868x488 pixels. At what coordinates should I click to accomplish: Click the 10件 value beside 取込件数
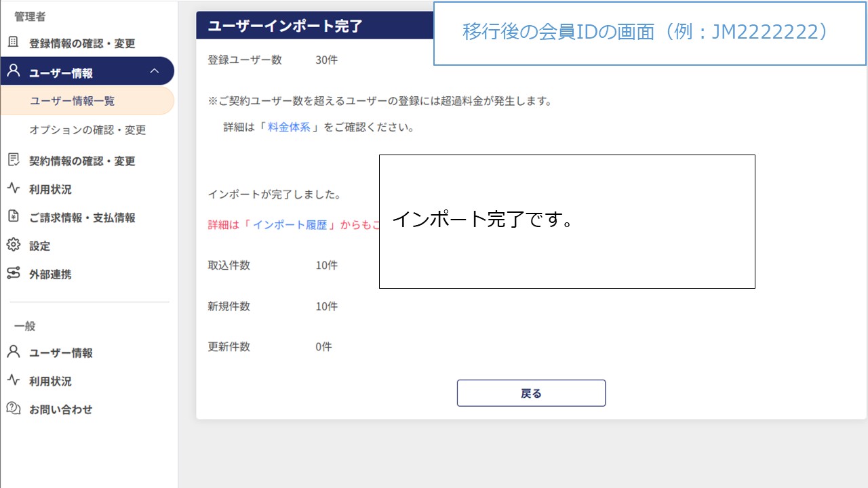[x=326, y=265]
